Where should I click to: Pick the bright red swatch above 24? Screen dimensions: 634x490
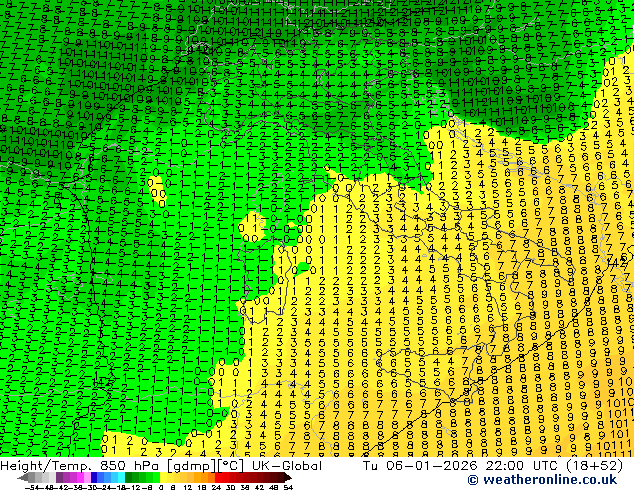pos(218,478)
